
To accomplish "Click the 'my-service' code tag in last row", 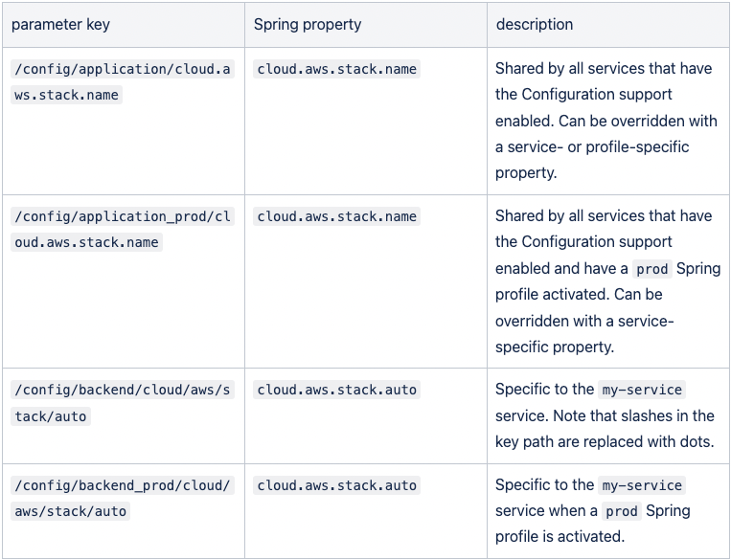I will tap(642, 485).
